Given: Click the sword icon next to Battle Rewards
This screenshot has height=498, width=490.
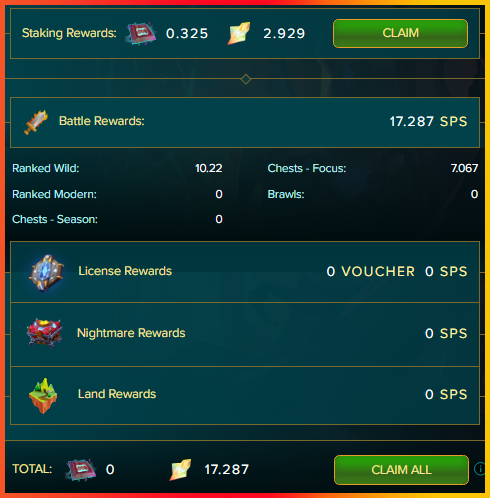Looking at the screenshot, I should [x=36, y=122].
